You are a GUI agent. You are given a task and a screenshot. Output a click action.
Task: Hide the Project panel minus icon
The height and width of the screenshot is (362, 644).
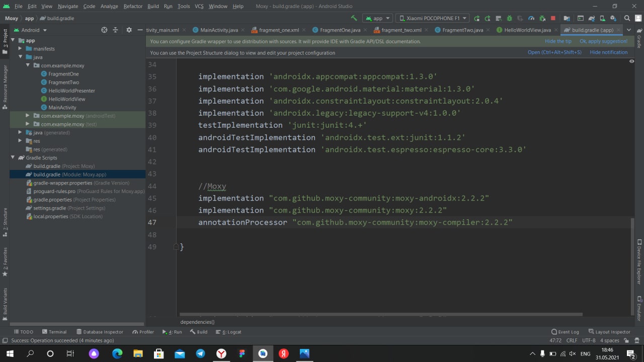point(140,30)
